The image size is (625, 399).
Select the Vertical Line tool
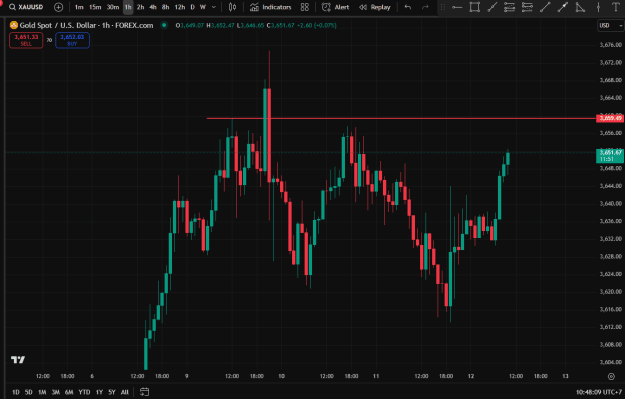(x=598, y=7)
